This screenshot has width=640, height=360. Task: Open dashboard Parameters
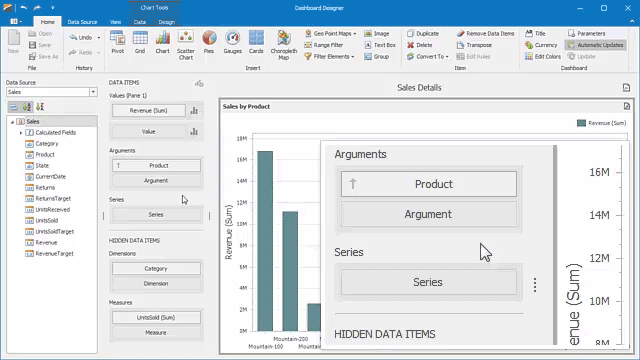587,33
